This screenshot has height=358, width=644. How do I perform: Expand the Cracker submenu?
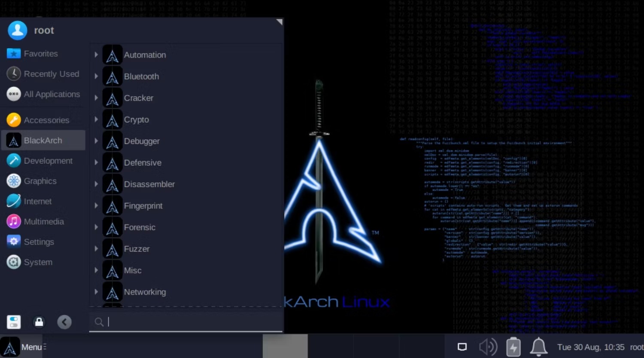click(x=96, y=98)
